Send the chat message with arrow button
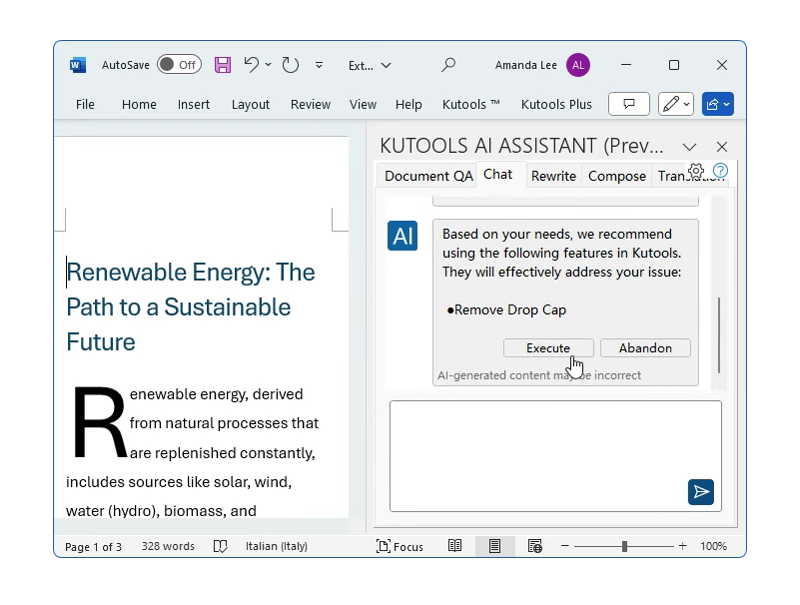The height and width of the screenshot is (605, 800). pos(701,492)
